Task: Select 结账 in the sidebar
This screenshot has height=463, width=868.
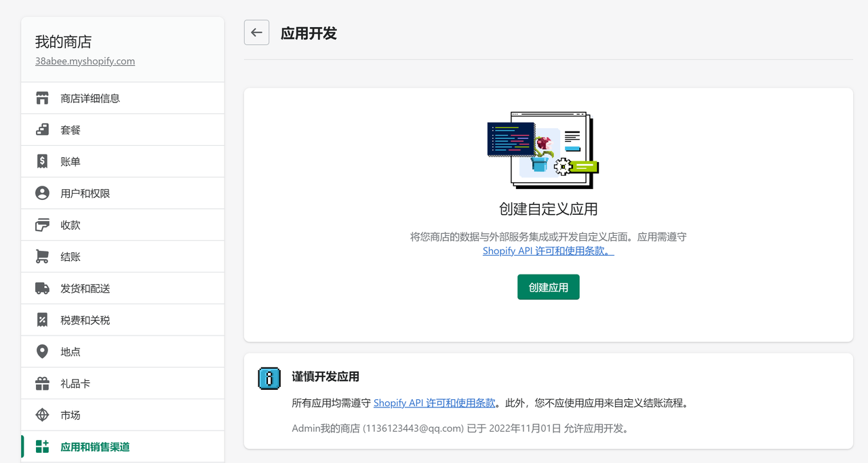Action: [123, 257]
